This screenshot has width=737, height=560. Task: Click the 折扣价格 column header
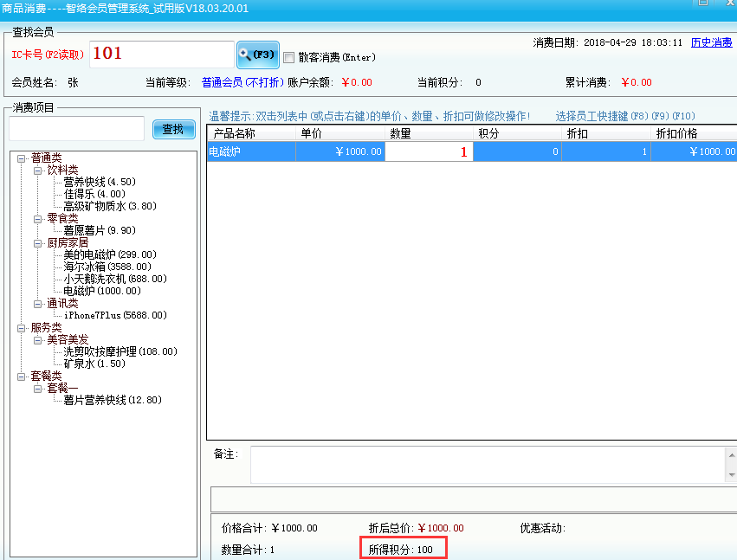coord(695,133)
